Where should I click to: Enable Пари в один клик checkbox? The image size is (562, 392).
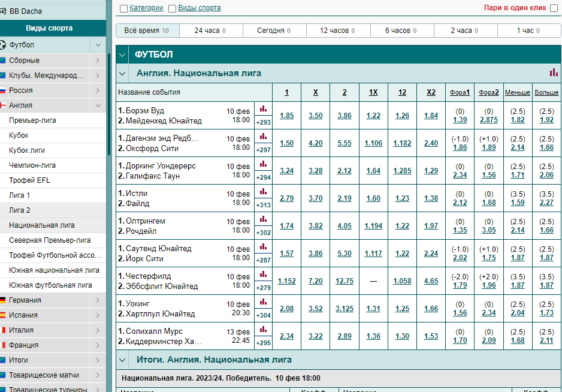coord(554,8)
